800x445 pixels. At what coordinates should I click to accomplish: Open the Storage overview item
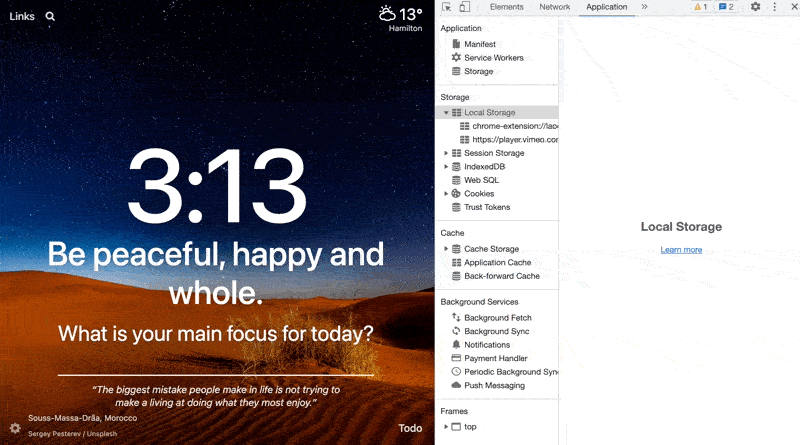click(479, 71)
